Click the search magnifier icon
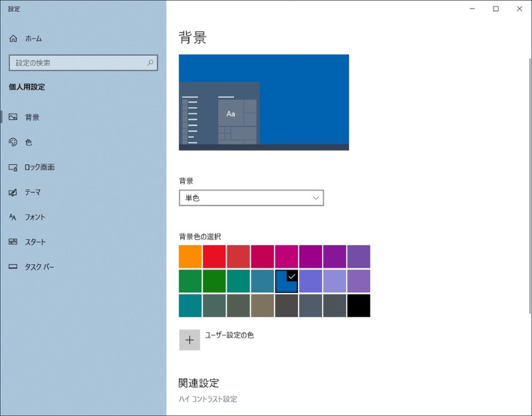This screenshot has width=532, height=416. coord(151,63)
